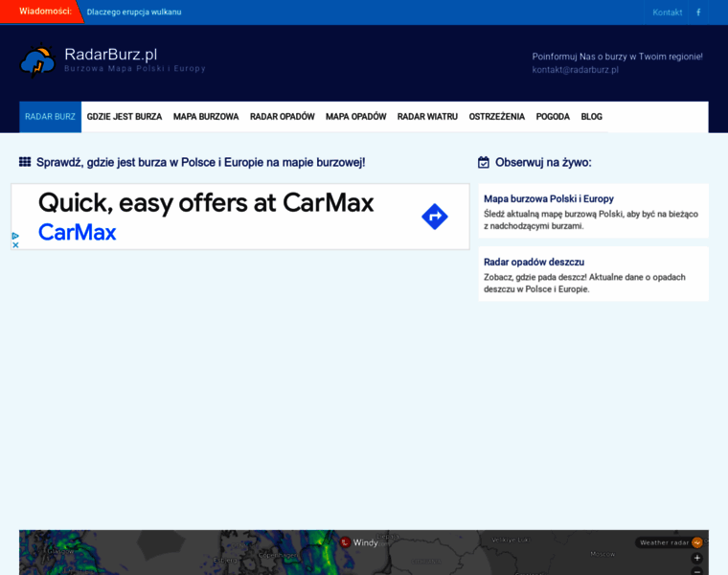Click the Obserwuj na żywo heading
The height and width of the screenshot is (575, 728).
tap(543, 163)
